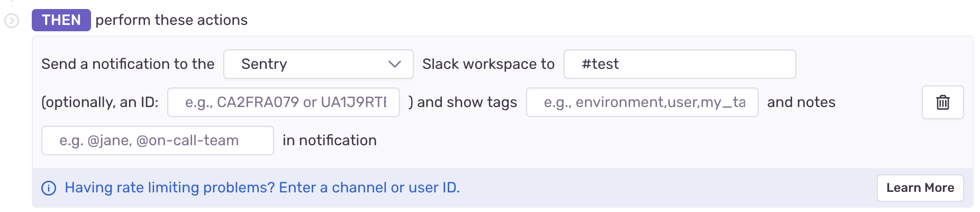Viewport: 980px width, 212px height.
Task: Click the ') and show tags' label
Action: tap(462, 102)
